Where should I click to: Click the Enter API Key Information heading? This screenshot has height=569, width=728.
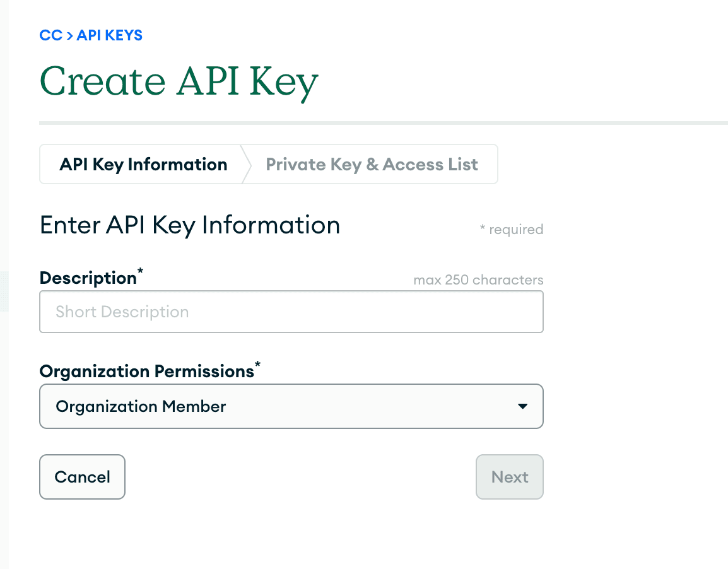click(190, 225)
